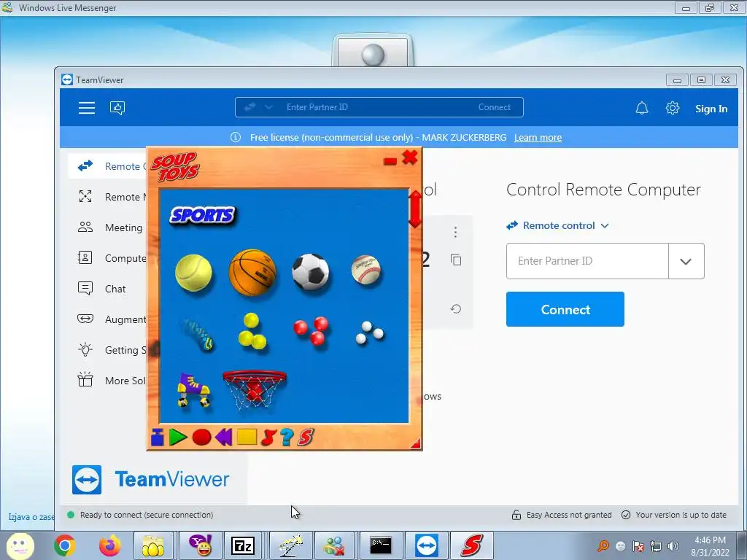Image resolution: width=747 pixels, height=560 pixels.
Task: Pick the tennis ball toy
Action: (193, 273)
